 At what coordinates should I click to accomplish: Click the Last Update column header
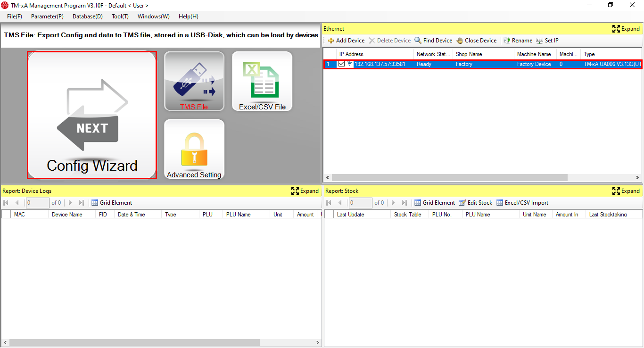(363, 215)
